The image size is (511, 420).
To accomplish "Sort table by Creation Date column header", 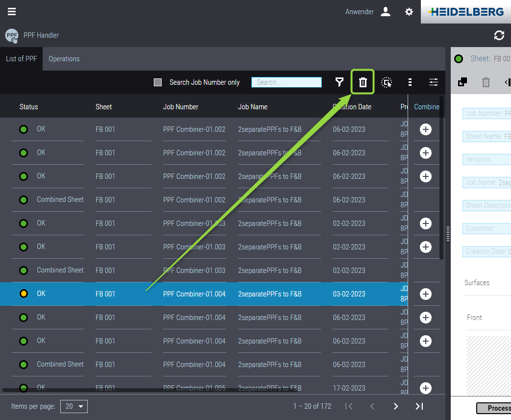I will coord(352,107).
